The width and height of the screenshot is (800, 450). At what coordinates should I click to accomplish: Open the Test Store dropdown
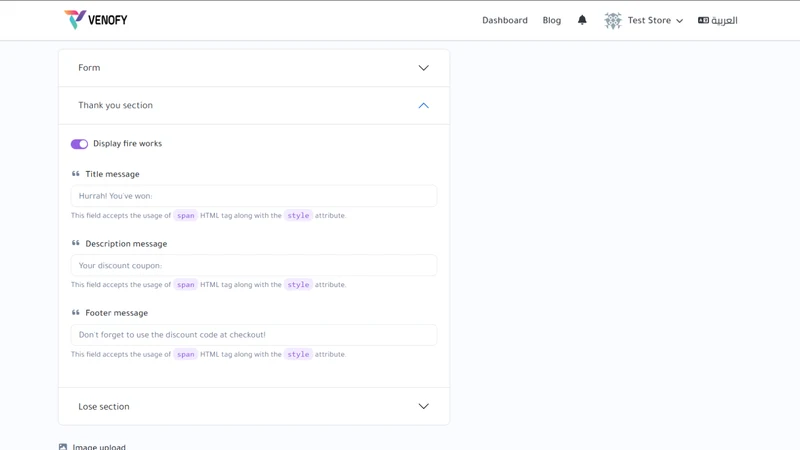pyautogui.click(x=655, y=20)
